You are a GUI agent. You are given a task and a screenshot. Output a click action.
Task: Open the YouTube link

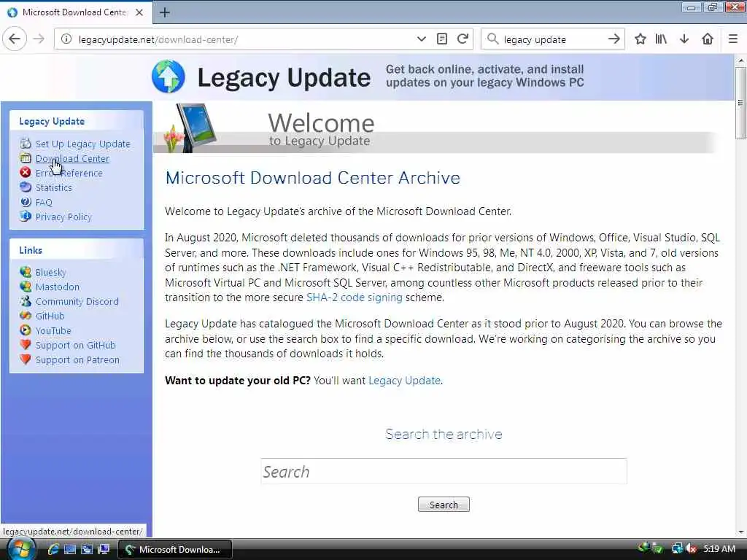tap(53, 330)
